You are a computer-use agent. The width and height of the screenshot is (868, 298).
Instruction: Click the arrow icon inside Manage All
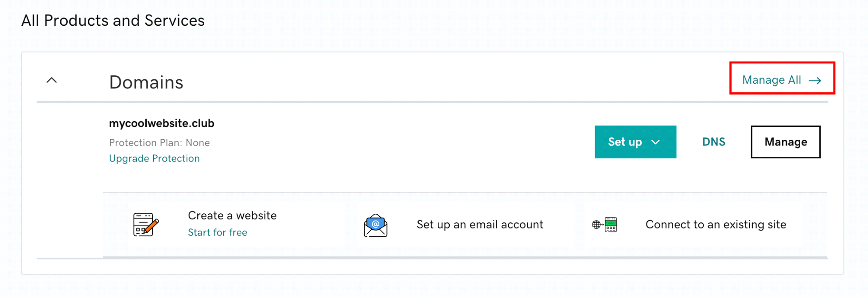coord(815,80)
